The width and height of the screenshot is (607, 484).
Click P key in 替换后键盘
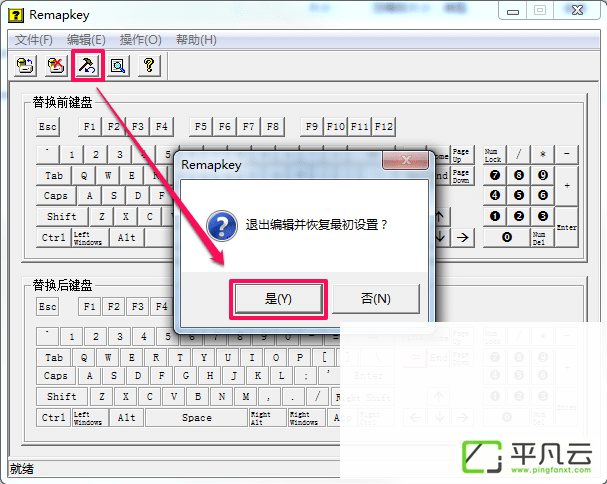pyautogui.click(x=300, y=357)
